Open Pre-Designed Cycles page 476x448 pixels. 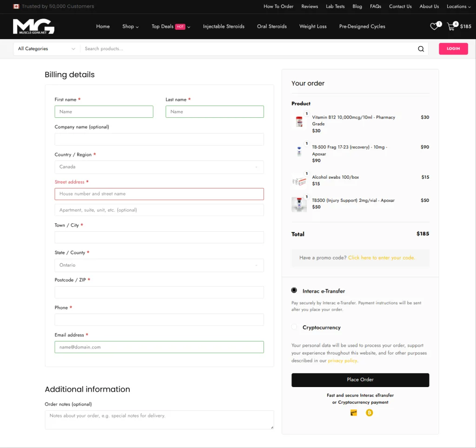pos(362,27)
